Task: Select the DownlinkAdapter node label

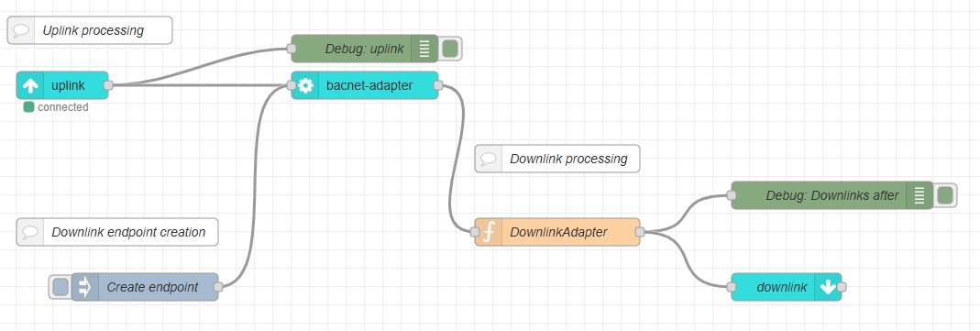Action: tap(558, 232)
